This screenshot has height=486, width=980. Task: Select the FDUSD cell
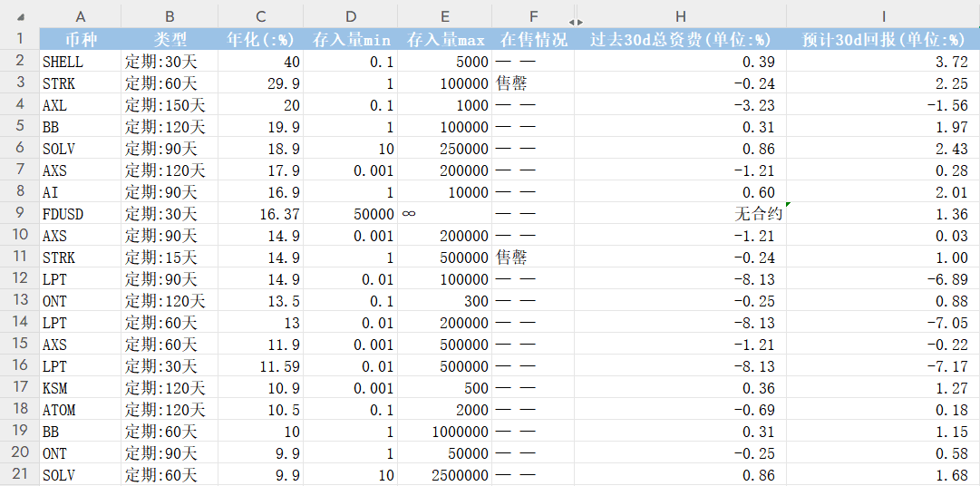click(80, 214)
